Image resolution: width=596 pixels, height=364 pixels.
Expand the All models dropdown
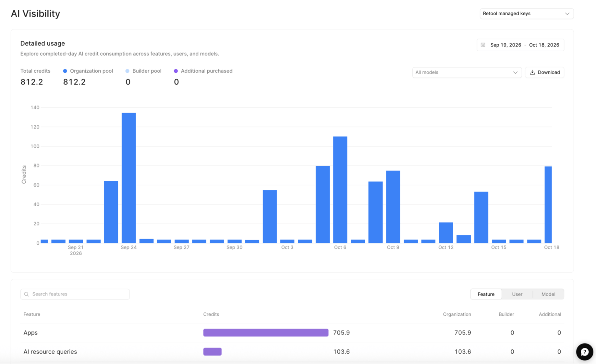click(x=467, y=72)
